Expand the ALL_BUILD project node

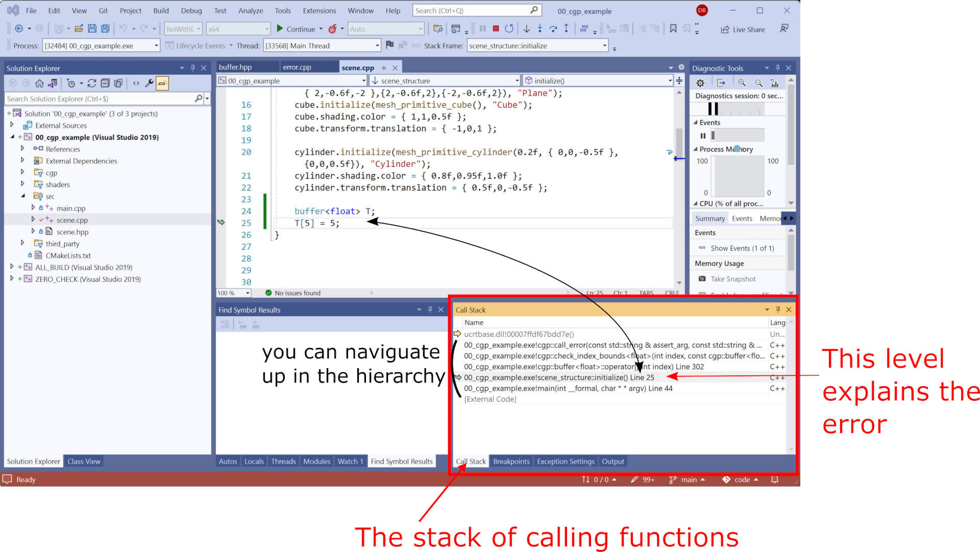(x=12, y=267)
